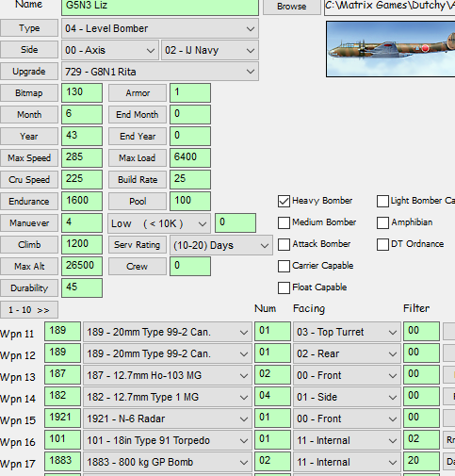
Task: Click the Wpn 17 filter field showing 20
Action: [421, 461]
